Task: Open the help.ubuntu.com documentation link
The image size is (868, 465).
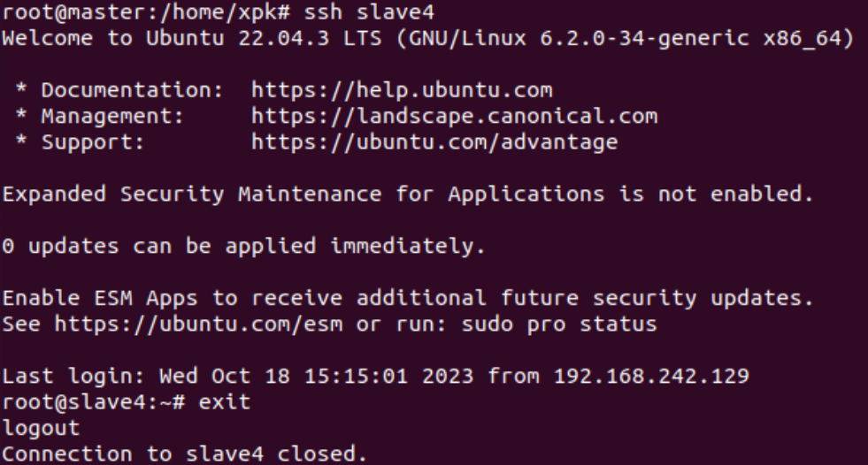Action: [401, 90]
